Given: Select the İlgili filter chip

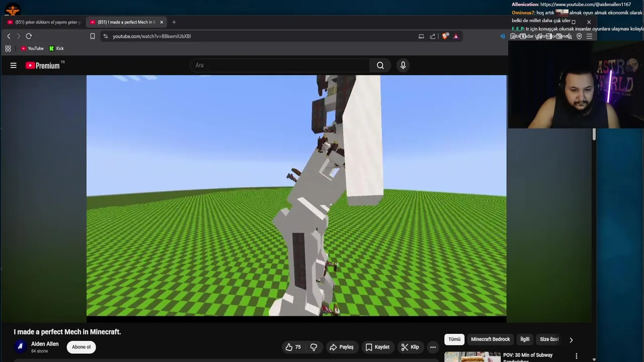Looking at the screenshot, I should pos(525,339).
